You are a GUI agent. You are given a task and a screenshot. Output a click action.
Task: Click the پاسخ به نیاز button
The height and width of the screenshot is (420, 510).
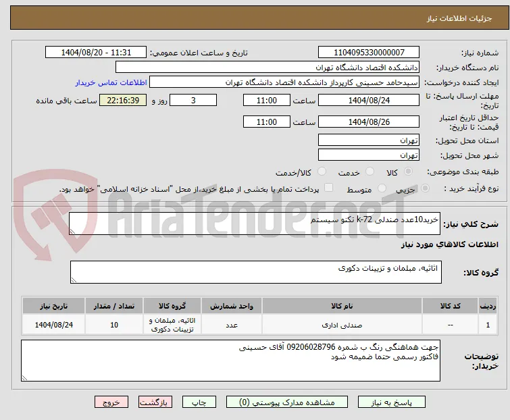[x=392, y=402]
